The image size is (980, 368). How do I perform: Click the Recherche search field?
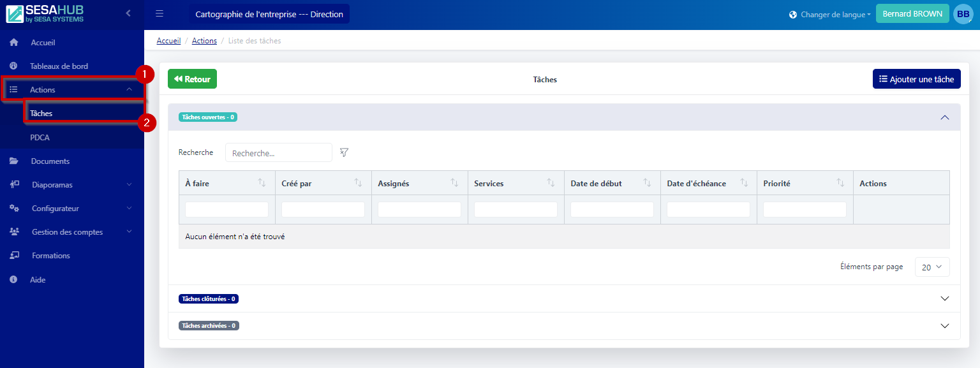(278, 153)
